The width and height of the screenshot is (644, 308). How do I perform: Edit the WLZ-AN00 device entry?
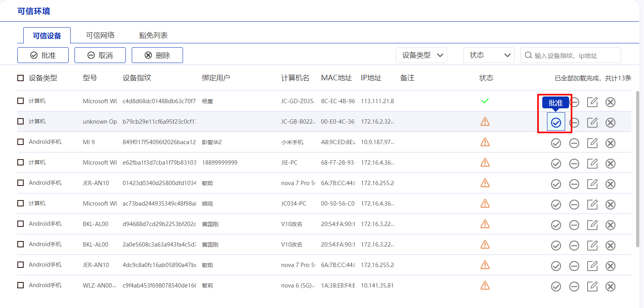coord(592,286)
